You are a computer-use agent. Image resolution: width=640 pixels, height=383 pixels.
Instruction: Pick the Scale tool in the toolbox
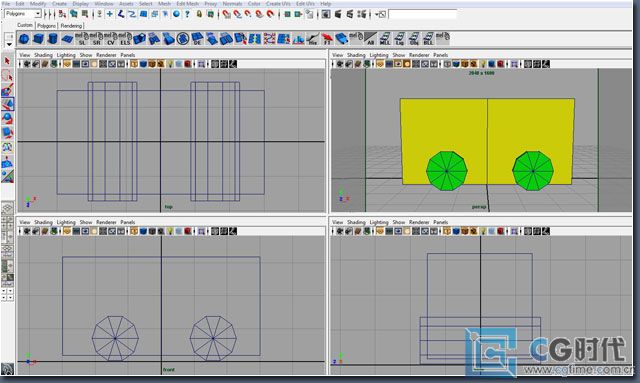7,133
